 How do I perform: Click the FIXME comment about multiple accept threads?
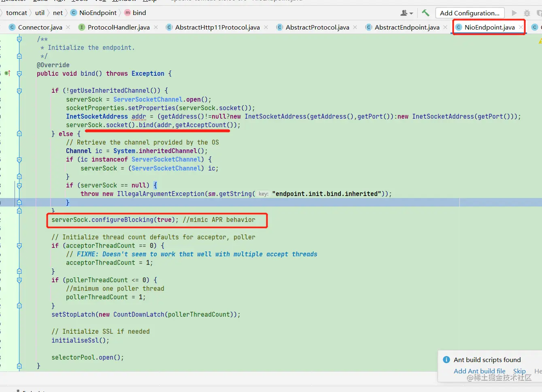tap(192, 254)
